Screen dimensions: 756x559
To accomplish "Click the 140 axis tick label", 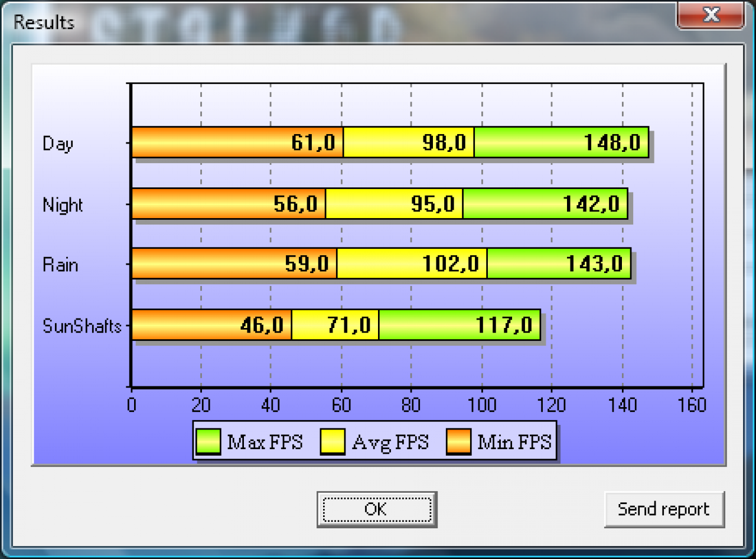I will 622,405.
